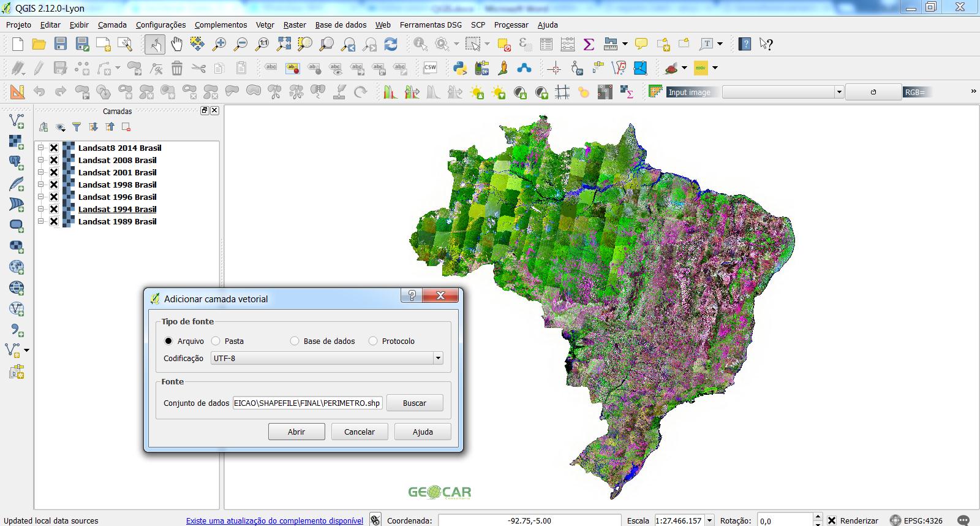Open project using yellow folder icon
The image size is (980, 526).
39,44
